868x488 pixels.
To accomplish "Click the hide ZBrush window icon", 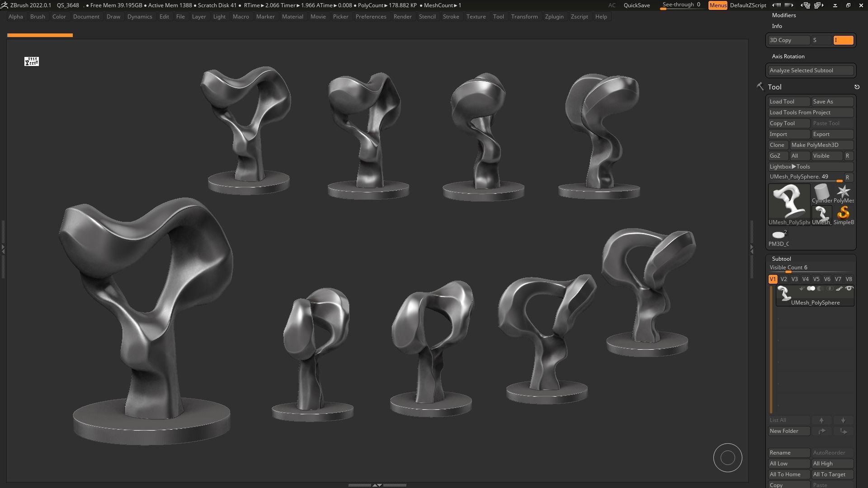I will (835, 5).
